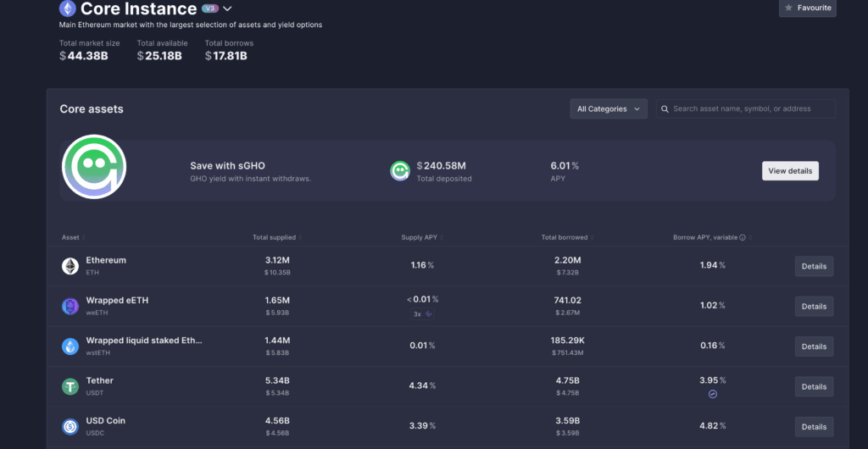Click the magnifier search icon

[x=665, y=109]
